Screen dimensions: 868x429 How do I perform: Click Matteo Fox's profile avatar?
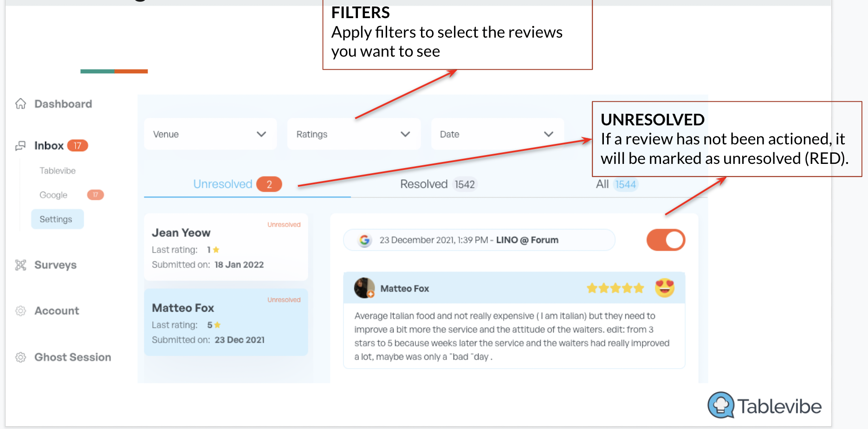[364, 288]
